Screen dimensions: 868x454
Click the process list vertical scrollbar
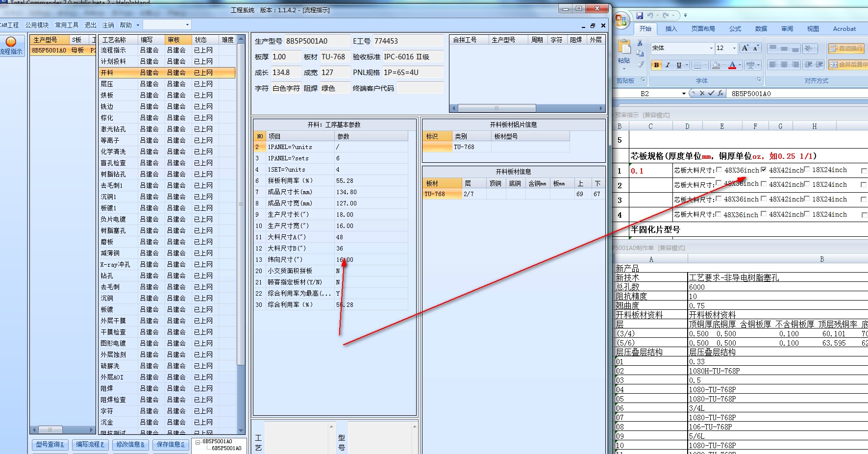241,234
